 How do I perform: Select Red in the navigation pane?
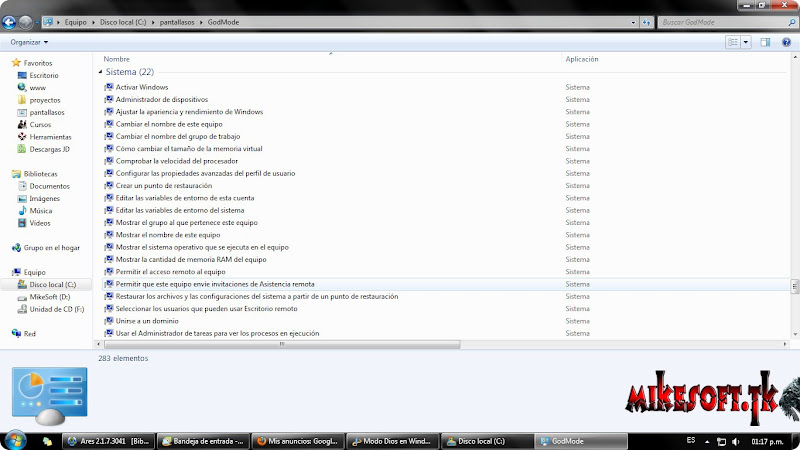click(30, 334)
